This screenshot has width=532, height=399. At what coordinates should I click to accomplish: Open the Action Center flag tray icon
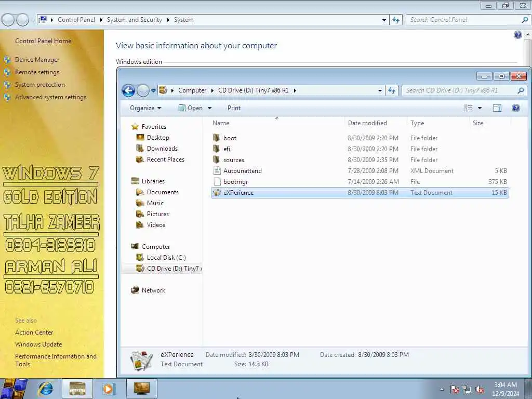pyautogui.click(x=455, y=390)
